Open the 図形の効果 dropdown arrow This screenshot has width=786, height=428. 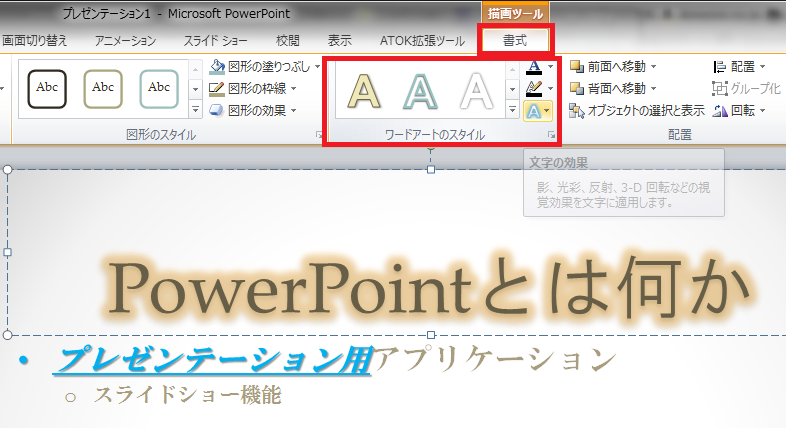(293, 110)
